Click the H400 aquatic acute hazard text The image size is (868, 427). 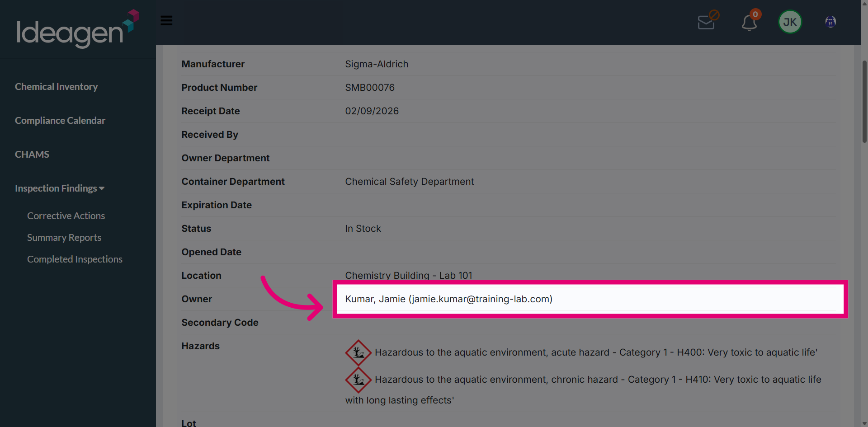click(x=596, y=352)
